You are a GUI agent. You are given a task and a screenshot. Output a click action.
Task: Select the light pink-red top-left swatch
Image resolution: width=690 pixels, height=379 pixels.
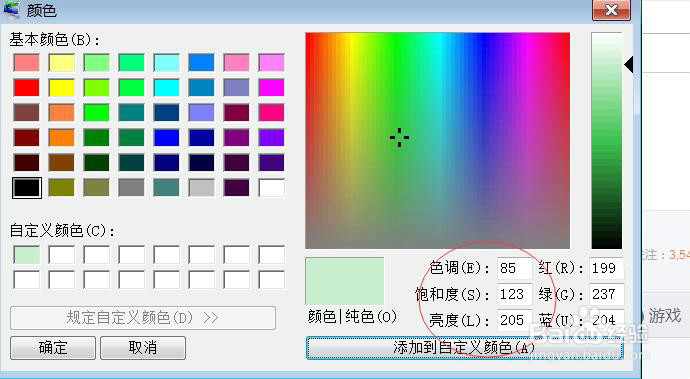click(x=26, y=63)
